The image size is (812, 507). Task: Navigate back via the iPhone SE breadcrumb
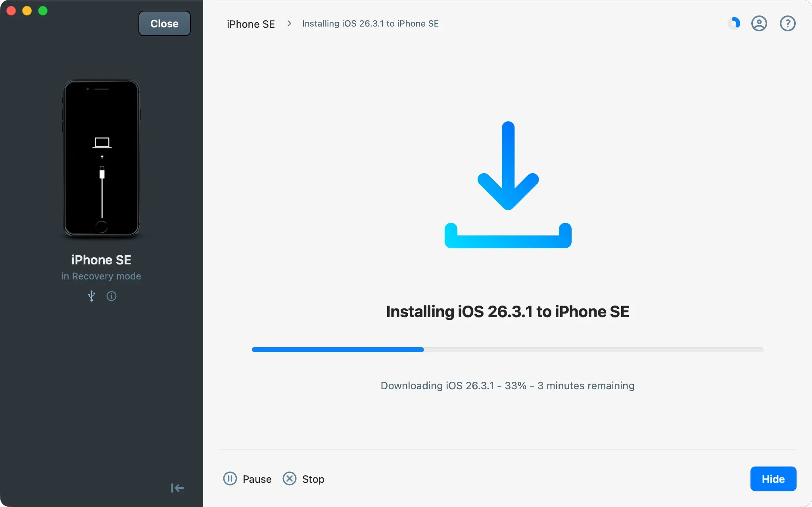250,24
